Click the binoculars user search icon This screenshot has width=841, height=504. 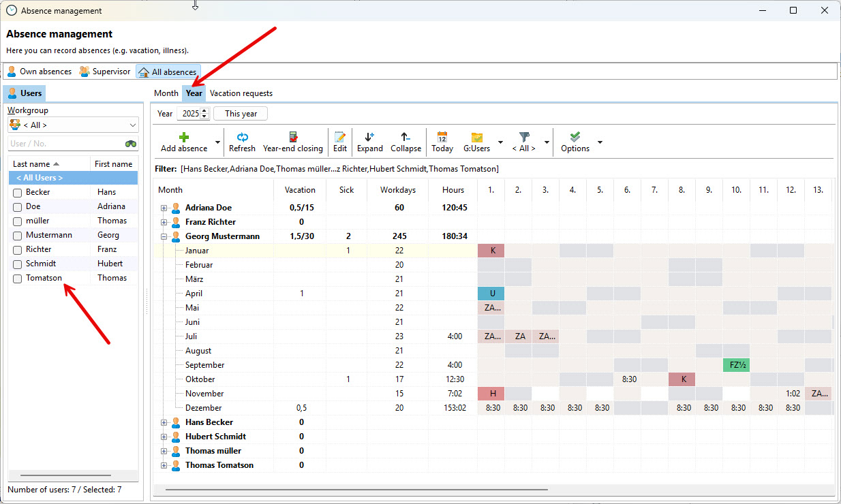(x=131, y=144)
